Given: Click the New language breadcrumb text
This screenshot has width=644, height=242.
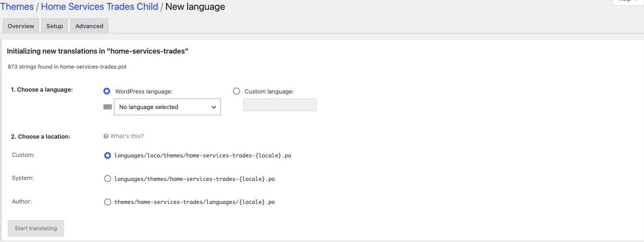Looking at the screenshot, I should 195,7.
